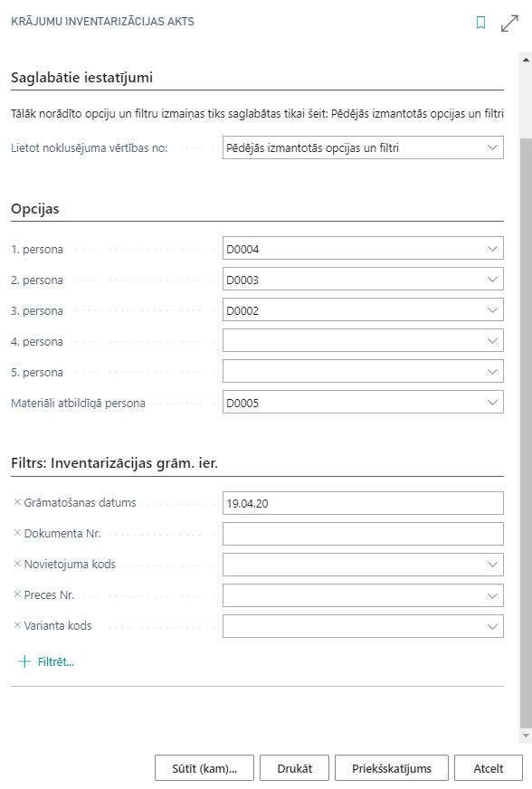Click the Priekšskatījums button
The height and width of the screenshot is (789, 532).
point(392,768)
